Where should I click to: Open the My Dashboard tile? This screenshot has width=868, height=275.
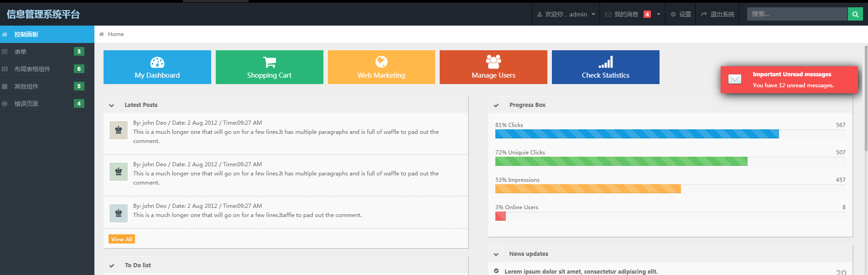pos(157,67)
